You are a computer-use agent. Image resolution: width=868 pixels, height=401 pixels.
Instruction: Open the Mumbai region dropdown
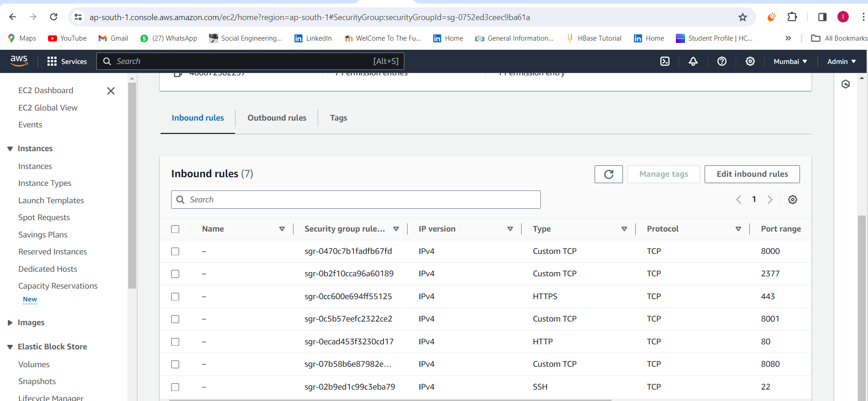coord(790,61)
